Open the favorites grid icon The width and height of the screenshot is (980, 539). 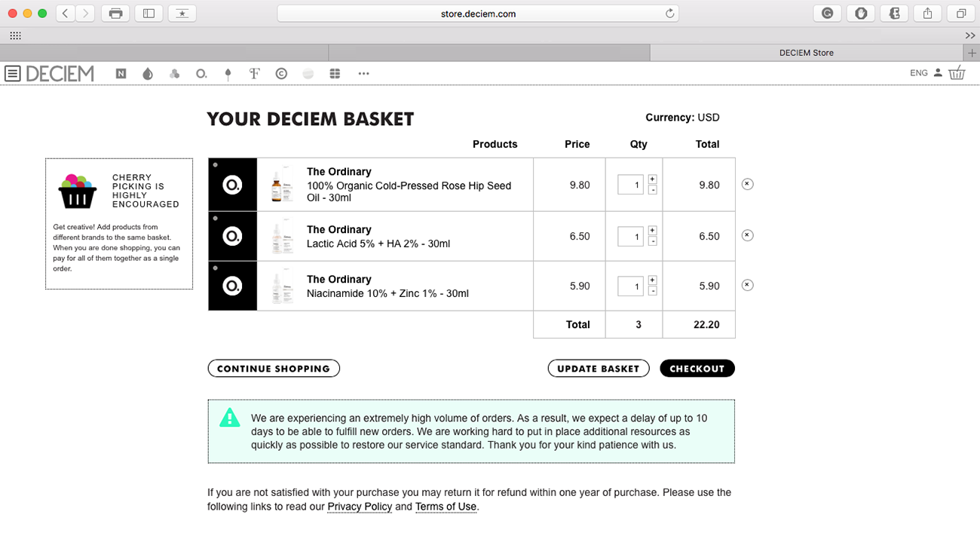15,35
